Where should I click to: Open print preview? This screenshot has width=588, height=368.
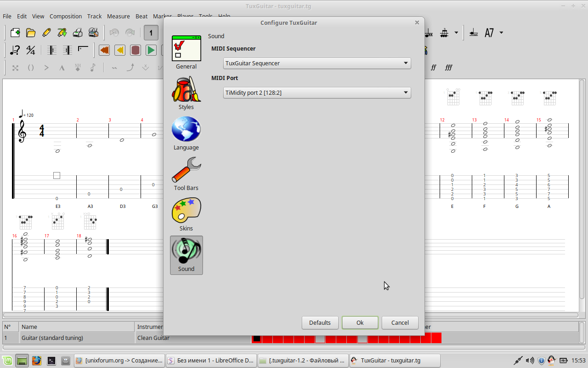[x=93, y=33]
